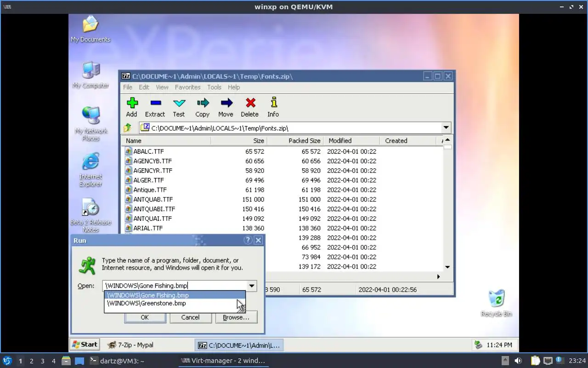The width and height of the screenshot is (588, 368).
Task: Click the file list scroll down arrow
Action: click(447, 267)
